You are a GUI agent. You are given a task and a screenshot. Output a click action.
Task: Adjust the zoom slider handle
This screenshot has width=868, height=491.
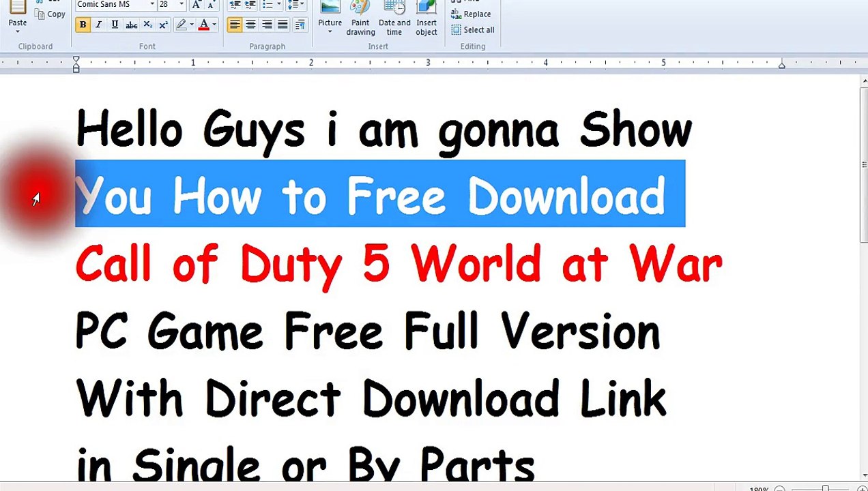tap(825, 488)
